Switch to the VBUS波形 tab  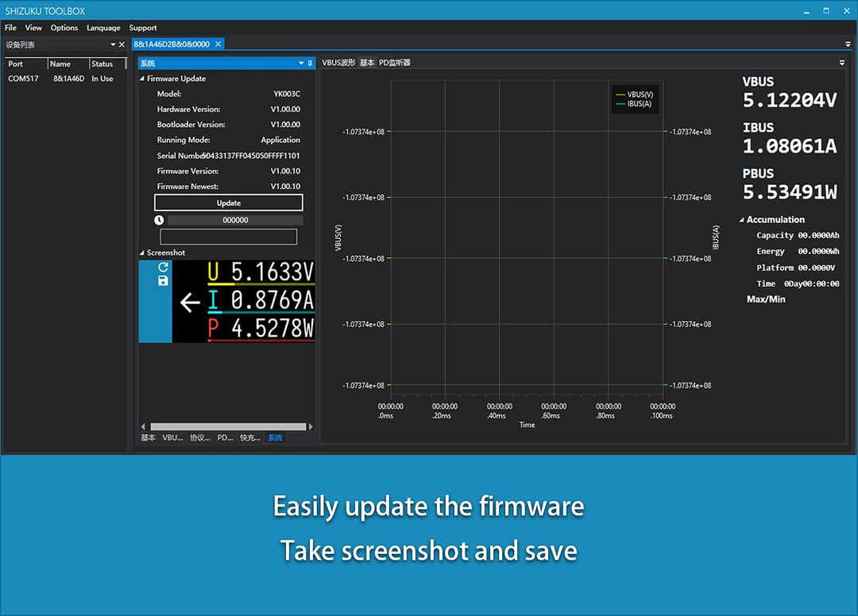pos(338,63)
